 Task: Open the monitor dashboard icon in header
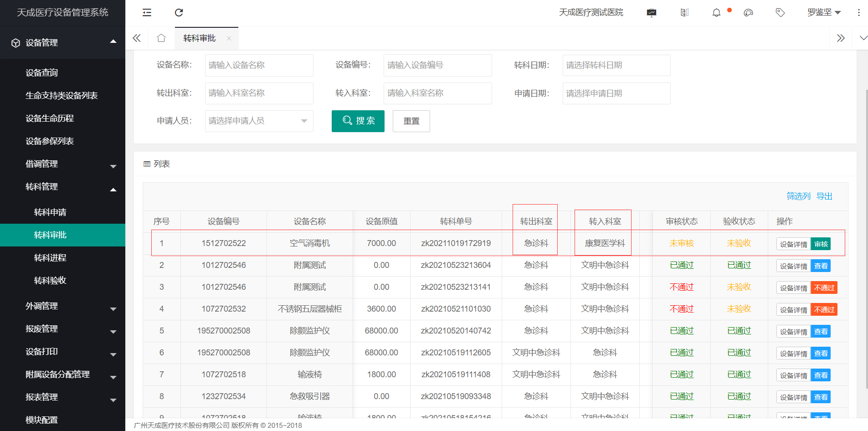tap(652, 13)
